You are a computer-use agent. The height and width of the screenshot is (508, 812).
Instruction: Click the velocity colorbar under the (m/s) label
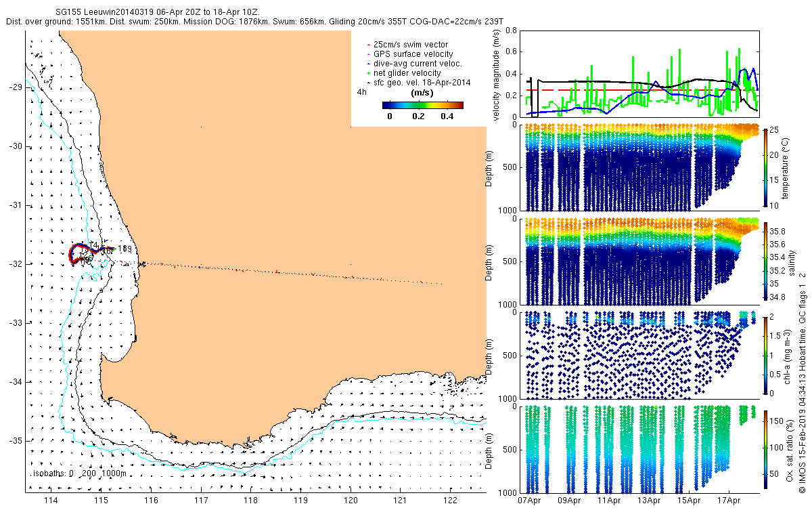point(422,105)
